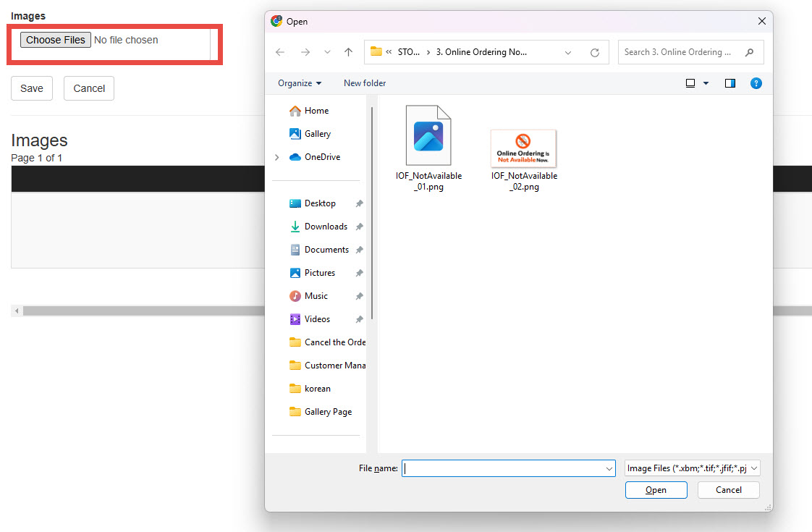This screenshot has height=532, width=812.
Task: Open the Help question mark icon
Action: 756,83
